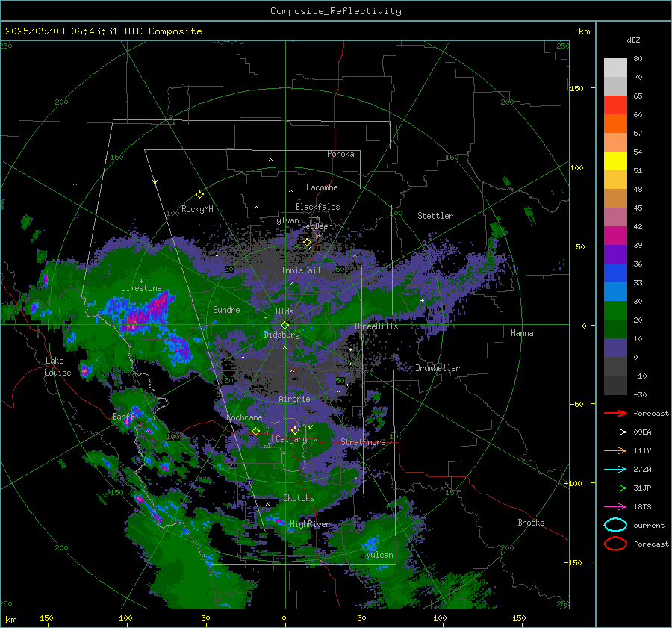Select the purple swatch below 39 dBZ
672x628 pixels.
click(x=615, y=255)
